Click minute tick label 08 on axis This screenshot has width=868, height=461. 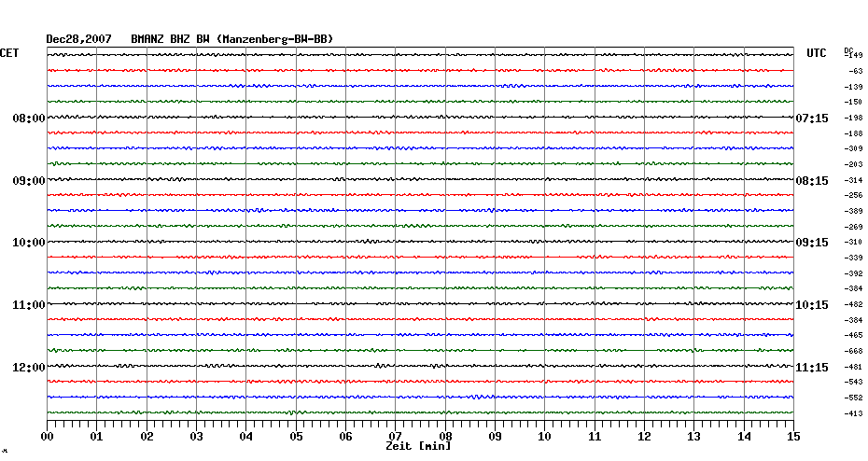(445, 436)
